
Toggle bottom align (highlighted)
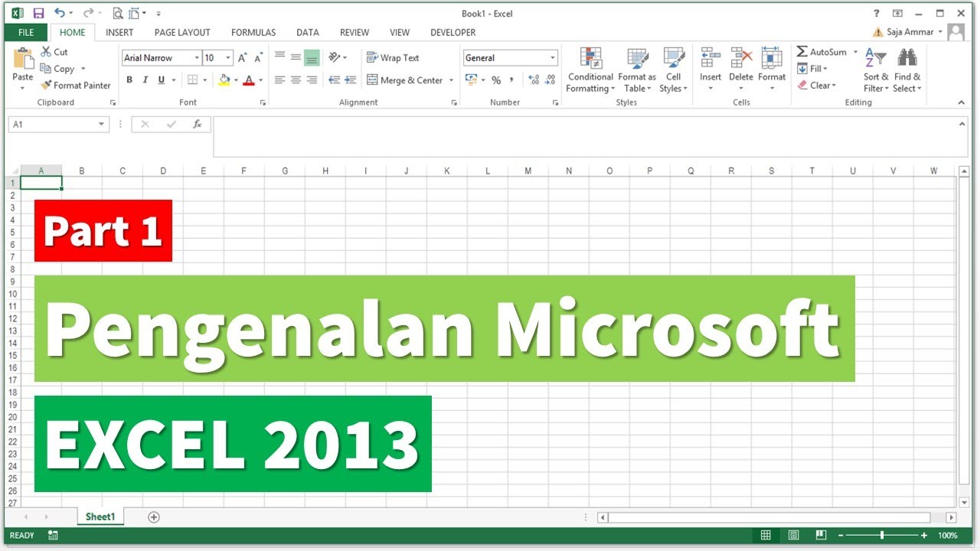(312, 57)
